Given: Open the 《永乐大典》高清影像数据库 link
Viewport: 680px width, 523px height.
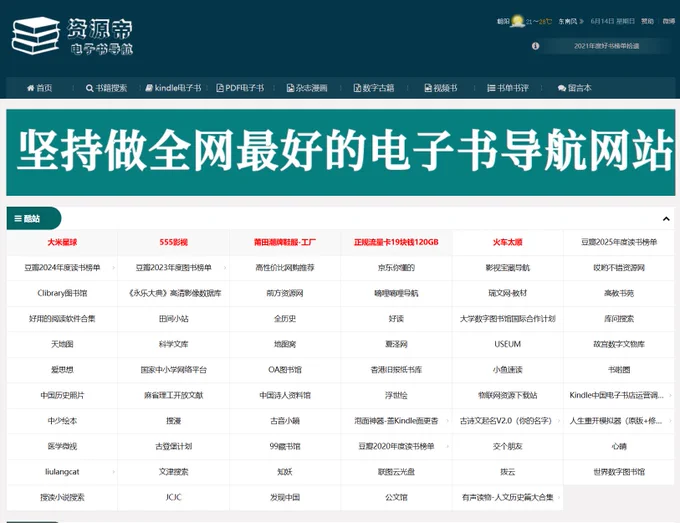Looking at the screenshot, I should coord(173,294).
